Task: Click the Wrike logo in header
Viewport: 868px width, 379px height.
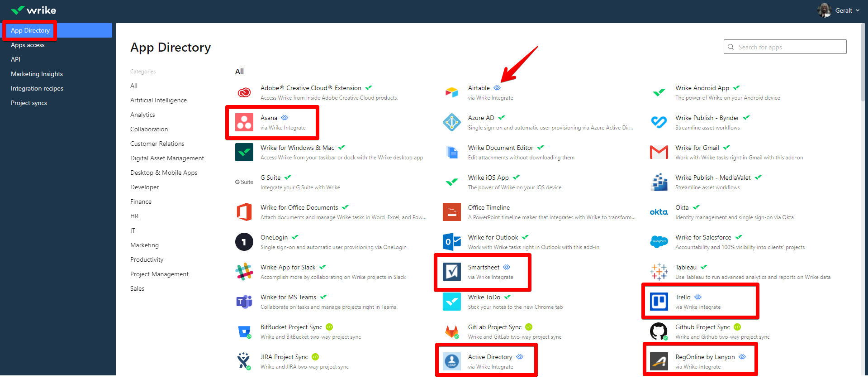Action: [x=33, y=10]
